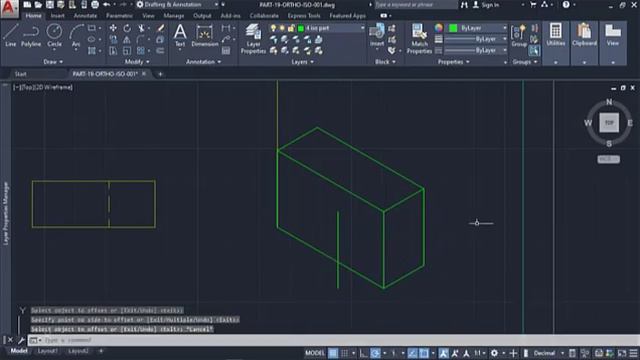Open the Clipboard panel button
The height and width of the screenshot is (360, 640).
click(x=584, y=36)
